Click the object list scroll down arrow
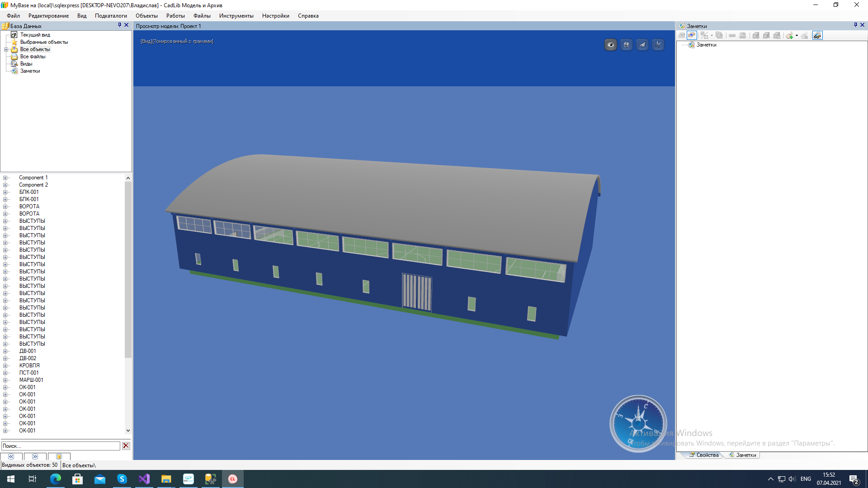The image size is (868, 488). pyautogui.click(x=128, y=431)
